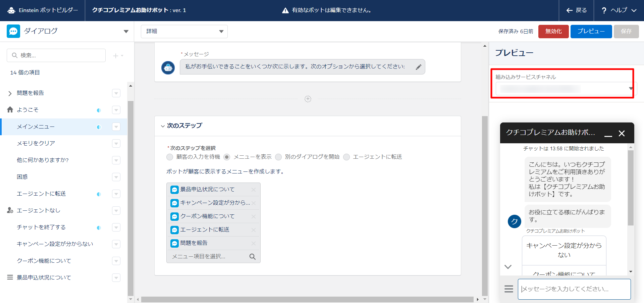
Task: Select the 顧客の入力を待機 radio option
Action: 170,157
